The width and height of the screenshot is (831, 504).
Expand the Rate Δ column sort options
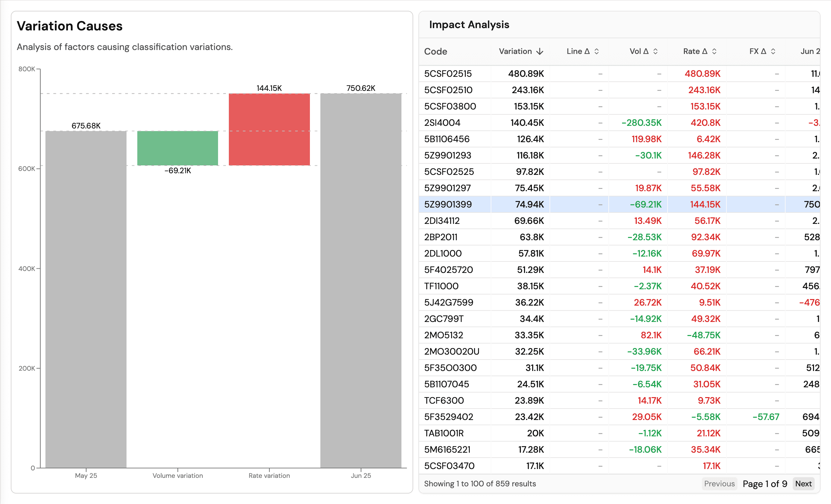[x=714, y=51]
